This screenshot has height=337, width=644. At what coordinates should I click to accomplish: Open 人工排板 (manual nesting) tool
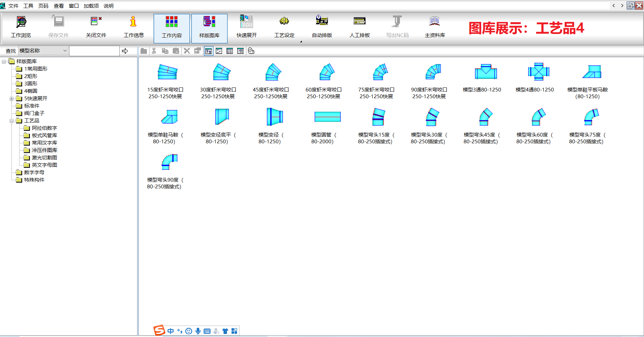pos(359,28)
